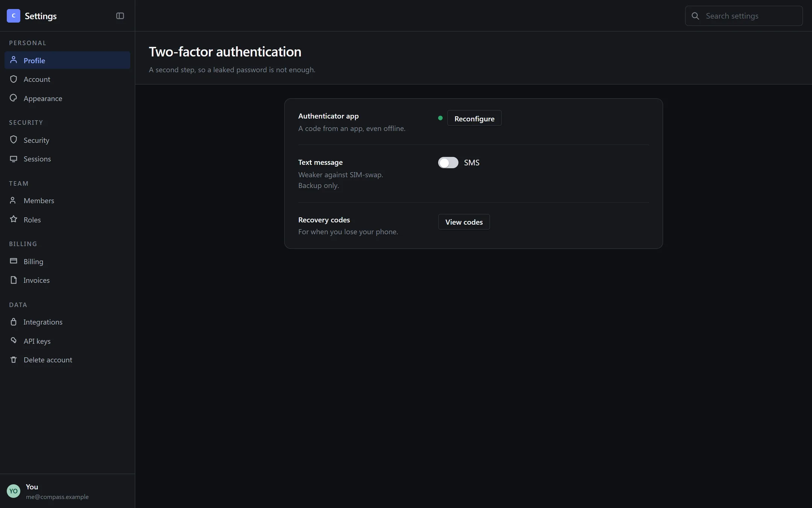View the recovery codes
Image resolution: width=812 pixels, height=508 pixels.
464,222
